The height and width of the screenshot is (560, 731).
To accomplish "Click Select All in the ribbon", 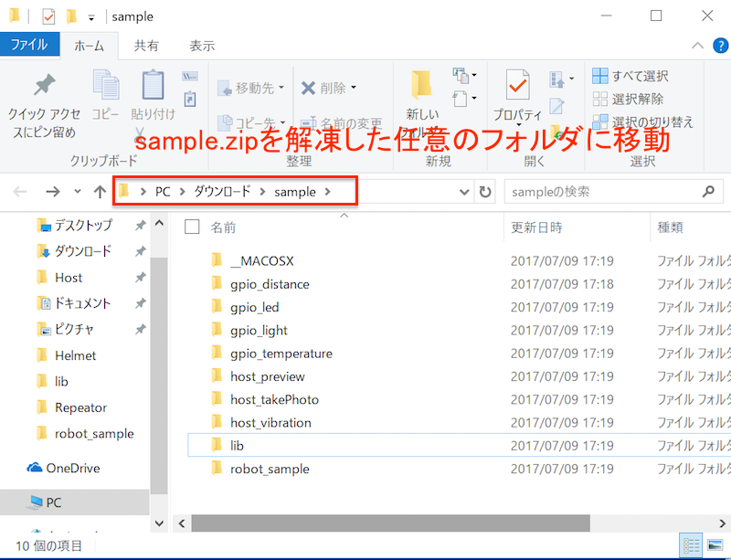I will pos(630,76).
